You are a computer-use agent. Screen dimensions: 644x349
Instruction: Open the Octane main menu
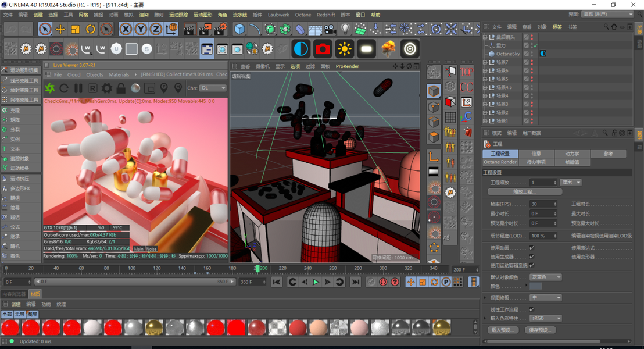tap(303, 15)
